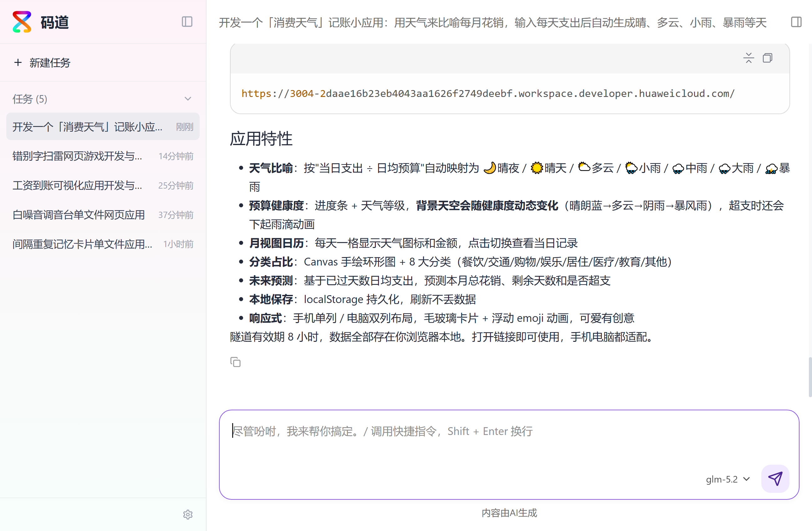Open task 白噪音调音台单文件网页应用
The width and height of the screenshot is (812, 531).
(103, 215)
